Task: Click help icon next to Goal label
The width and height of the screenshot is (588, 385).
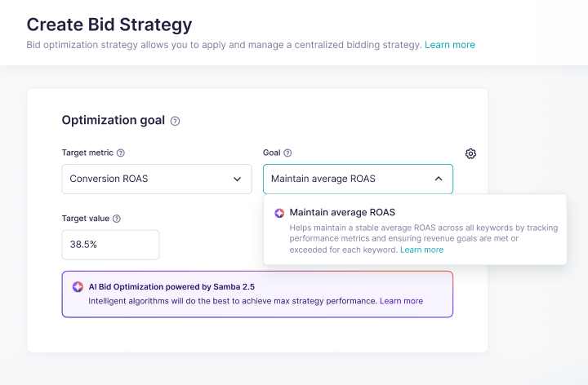Action: pyautogui.click(x=287, y=153)
